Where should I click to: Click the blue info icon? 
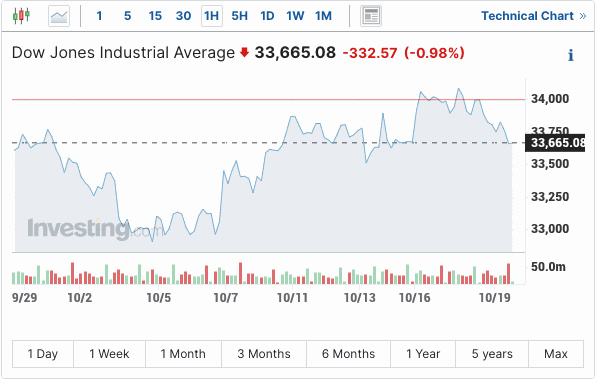click(570, 55)
